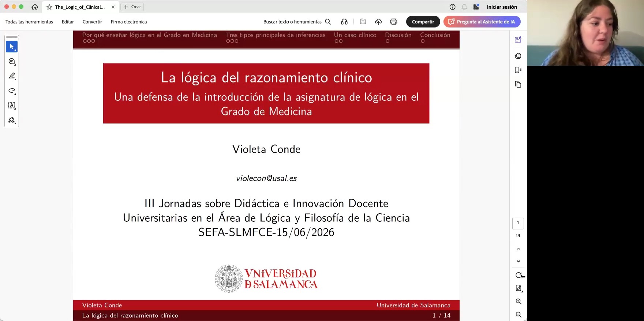Edit the current page number field
Screen dimensions: 644x321
click(518, 223)
